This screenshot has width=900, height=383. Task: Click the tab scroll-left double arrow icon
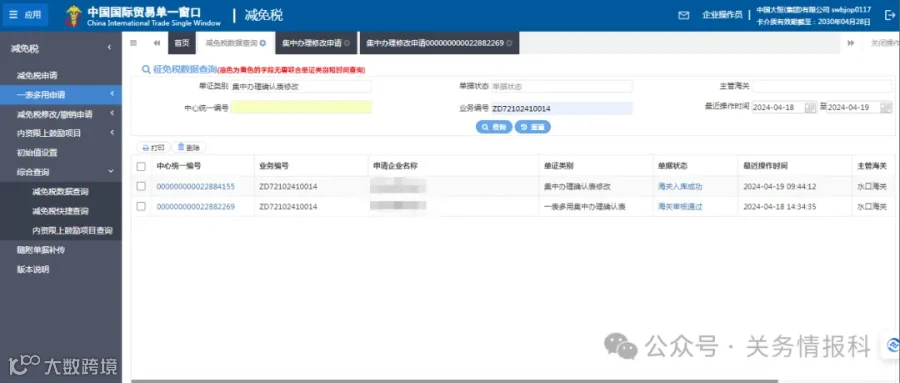[x=156, y=42]
